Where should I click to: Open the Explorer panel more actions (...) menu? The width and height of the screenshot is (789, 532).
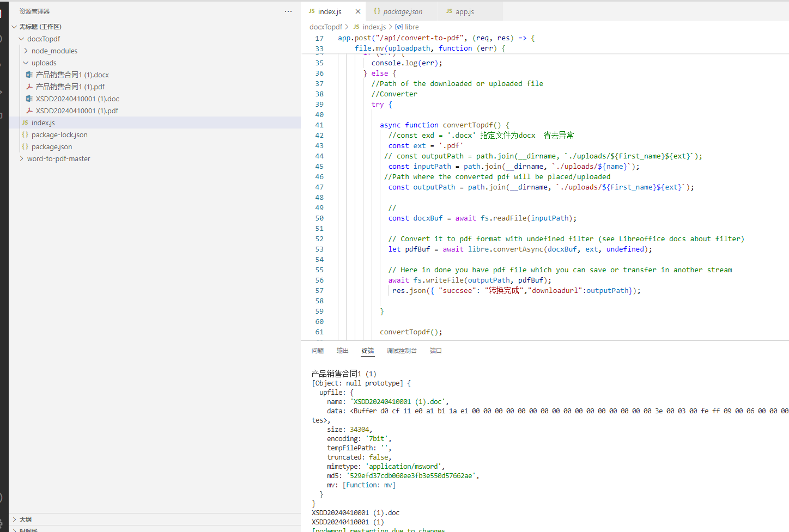[x=288, y=11]
